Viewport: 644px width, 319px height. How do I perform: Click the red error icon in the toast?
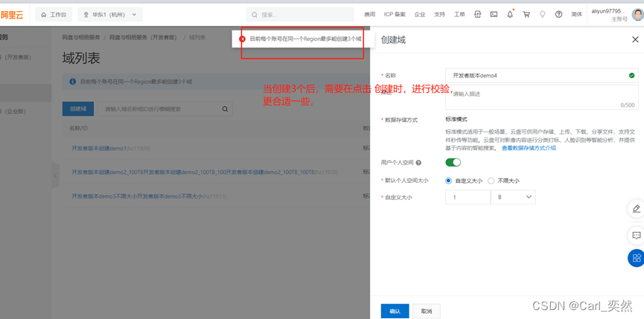(x=242, y=39)
